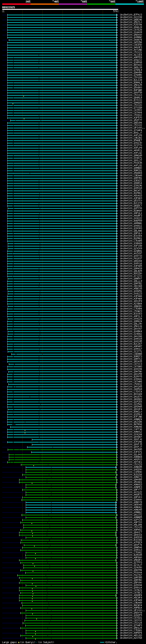146x644 pixels.
Task: Select hit label UniRef100_P25794
Action: coord(131,25)
